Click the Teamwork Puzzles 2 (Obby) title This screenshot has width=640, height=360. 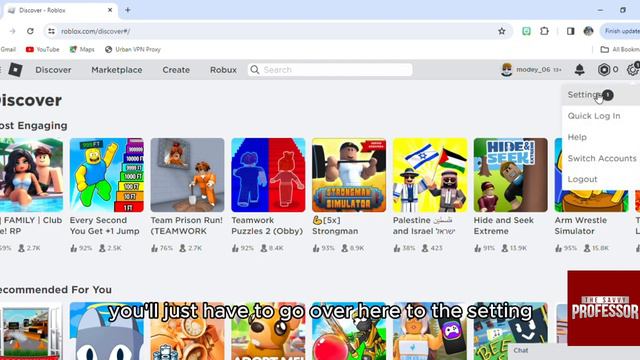pos(267,225)
